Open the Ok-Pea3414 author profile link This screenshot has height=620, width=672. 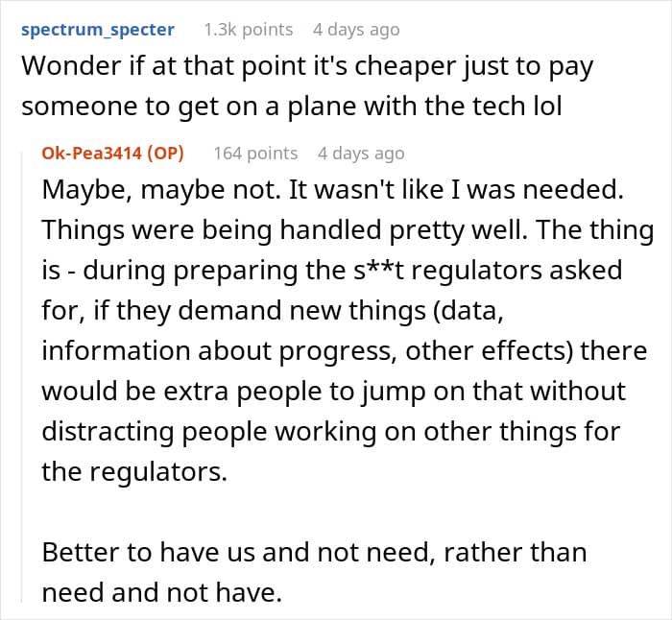coord(91,153)
